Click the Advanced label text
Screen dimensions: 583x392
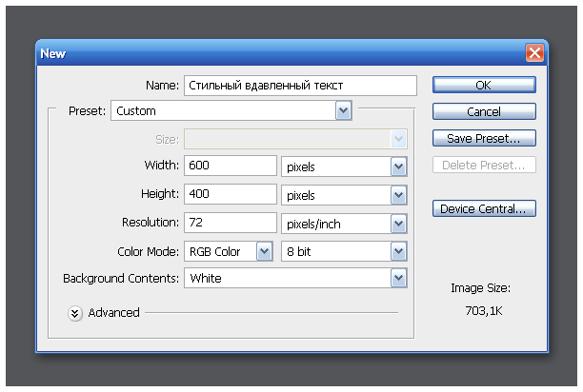tap(113, 313)
